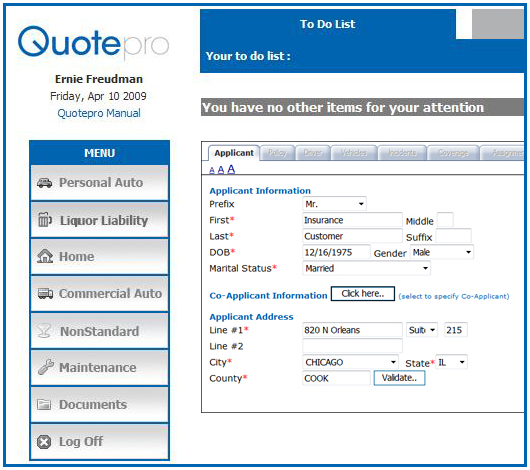This screenshot has width=530, height=470.
Task: Expand the State dropdown showing IL
Action: (x=452, y=362)
